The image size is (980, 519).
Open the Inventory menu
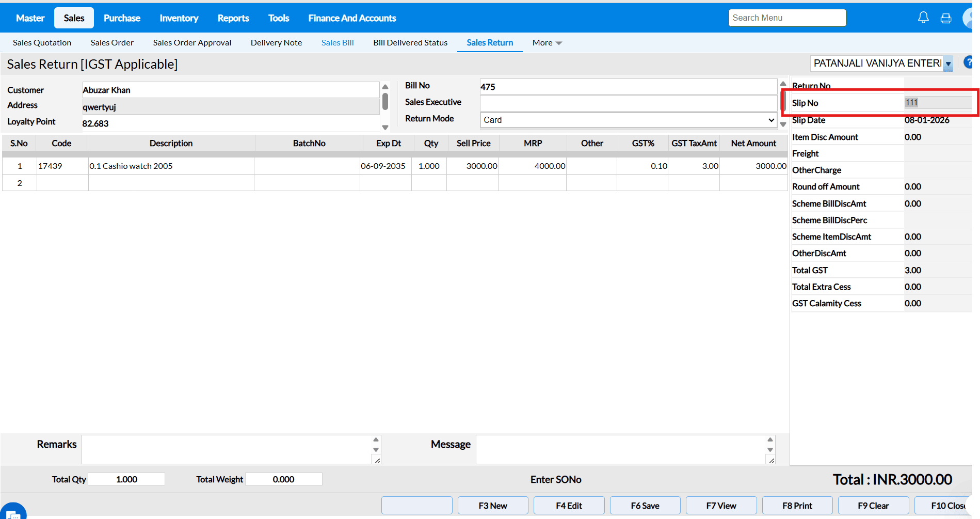[x=179, y=18]
